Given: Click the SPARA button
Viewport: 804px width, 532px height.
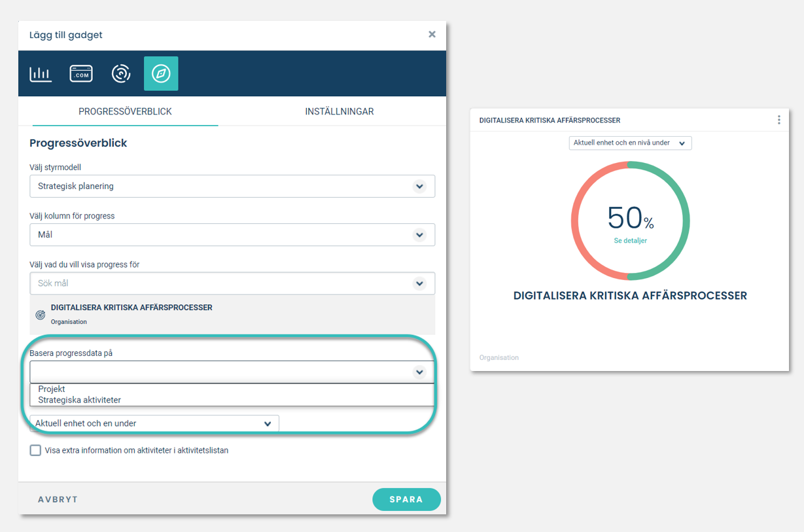Looking at the screenshot, I should pyautogui.click(x=406, y=499).
